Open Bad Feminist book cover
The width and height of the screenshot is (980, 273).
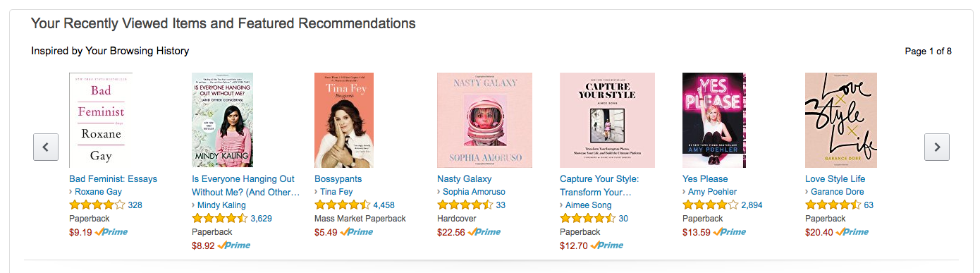pos(101,120)
